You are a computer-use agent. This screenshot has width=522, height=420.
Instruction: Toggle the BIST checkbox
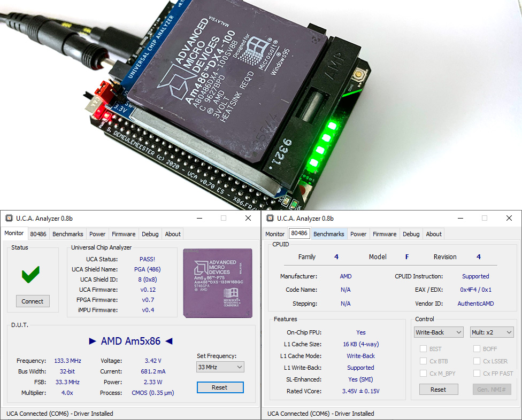point(424,348)
